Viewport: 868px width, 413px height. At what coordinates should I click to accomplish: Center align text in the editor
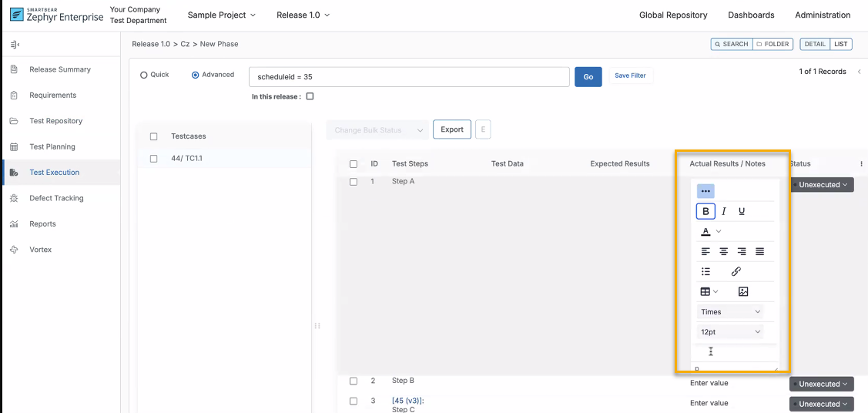(724, 251)
